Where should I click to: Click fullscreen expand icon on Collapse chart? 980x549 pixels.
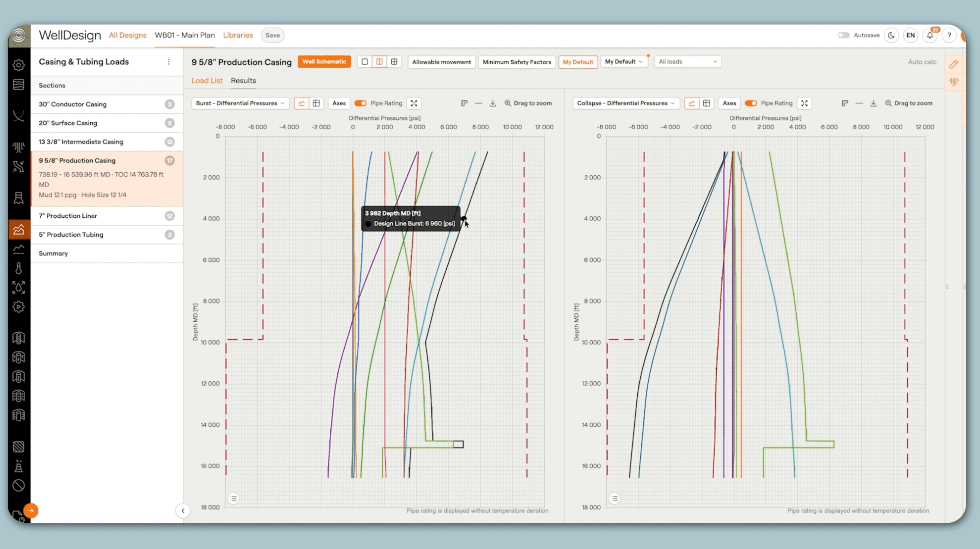click(804, 103)
